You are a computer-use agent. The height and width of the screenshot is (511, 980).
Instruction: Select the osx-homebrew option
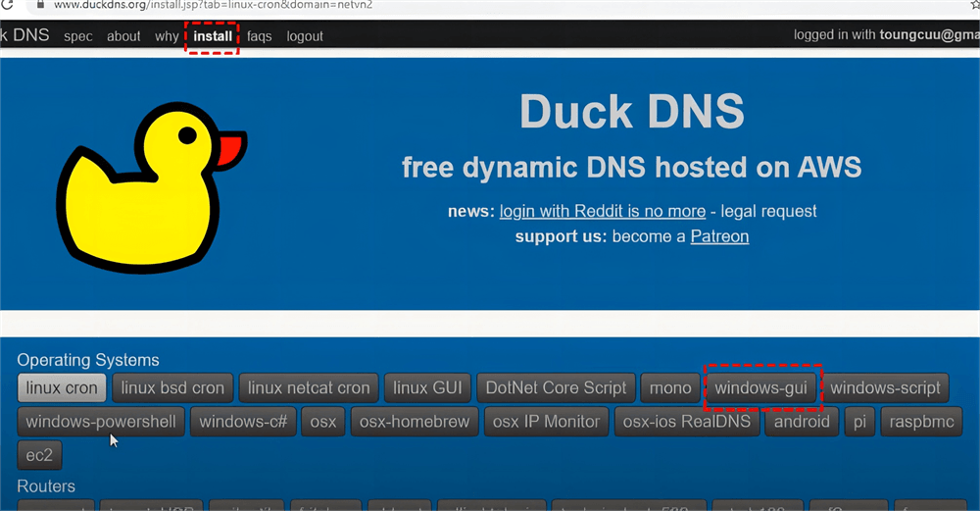tap(415, 422)
